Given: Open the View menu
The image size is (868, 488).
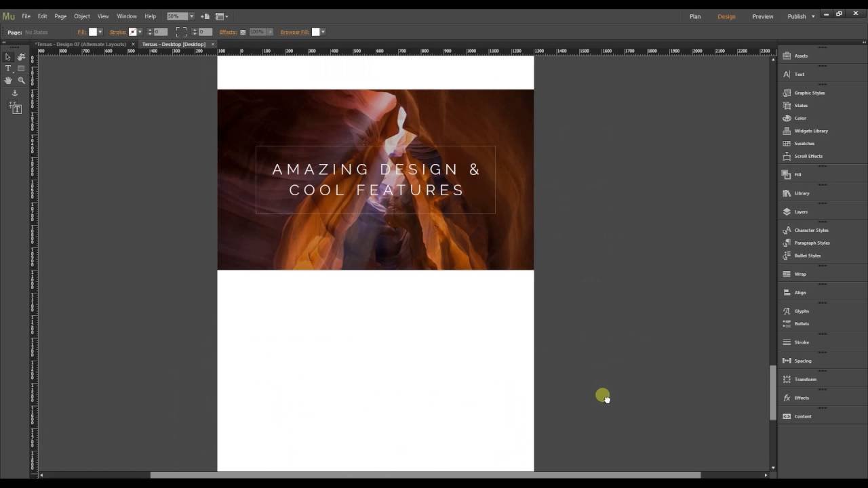Looking at the screenshot, I should (103, 16).
